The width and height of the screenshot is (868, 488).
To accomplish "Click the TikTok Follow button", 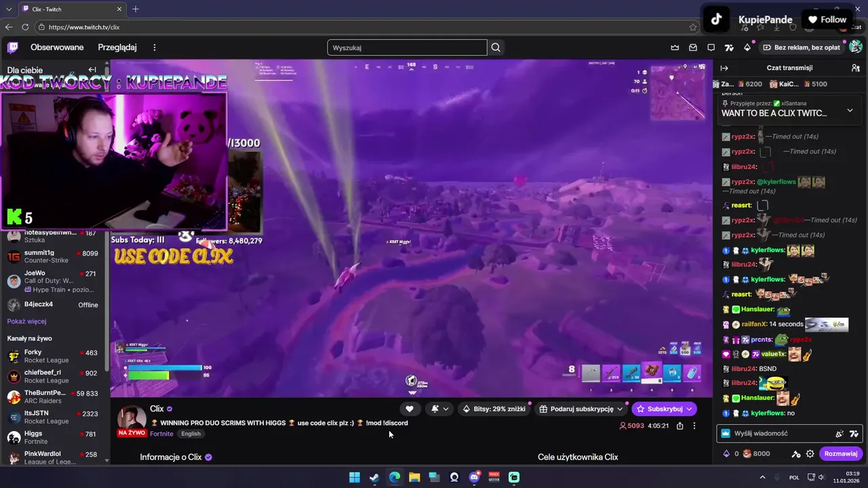I will [x=827, y=20].
